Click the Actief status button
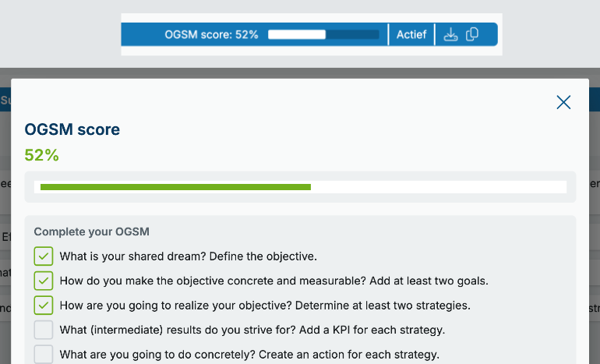Image resolution: width=600 pixels, height=364 pixels. click(x=411, y=35)
